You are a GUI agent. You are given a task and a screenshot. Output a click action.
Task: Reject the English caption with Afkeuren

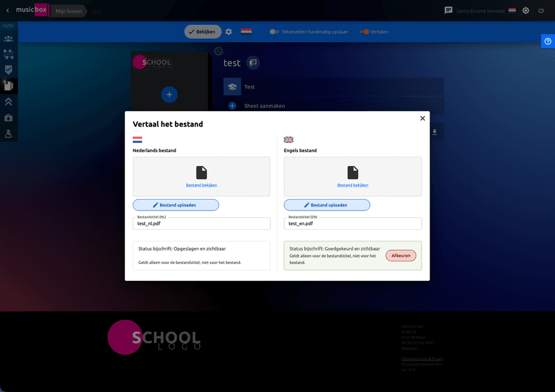(401, 255)
